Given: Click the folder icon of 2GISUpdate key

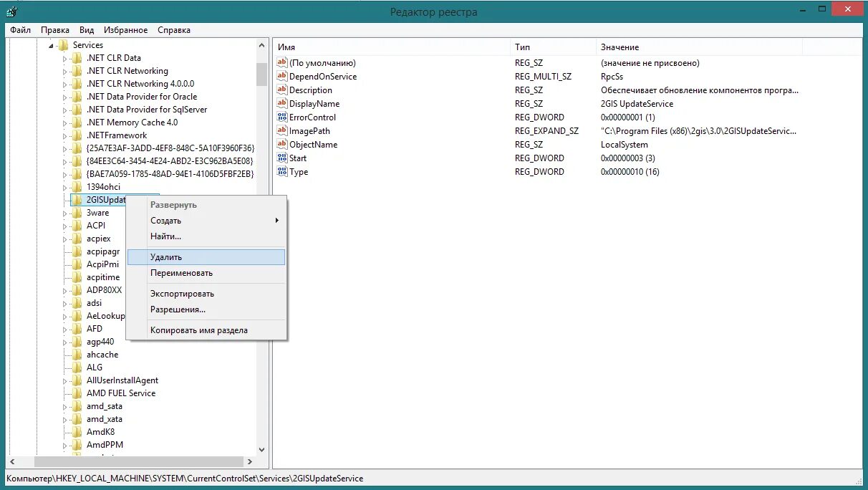Looking at the screenshot, I should (x=77, y=199).
